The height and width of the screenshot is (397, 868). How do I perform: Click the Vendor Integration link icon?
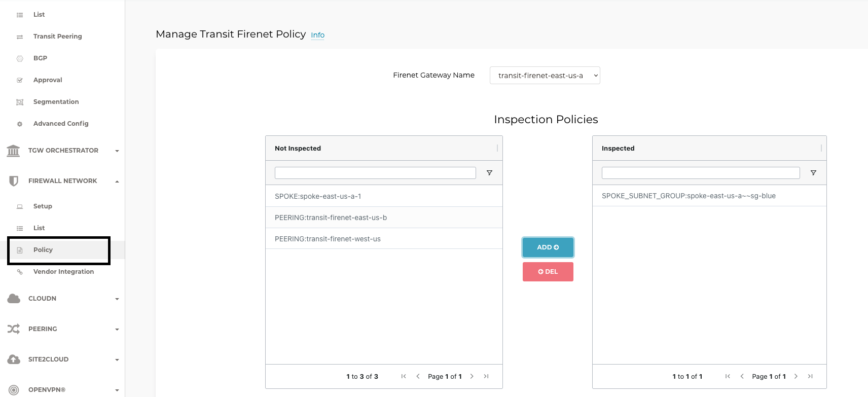pyautogui.click(x=20, y=272)
